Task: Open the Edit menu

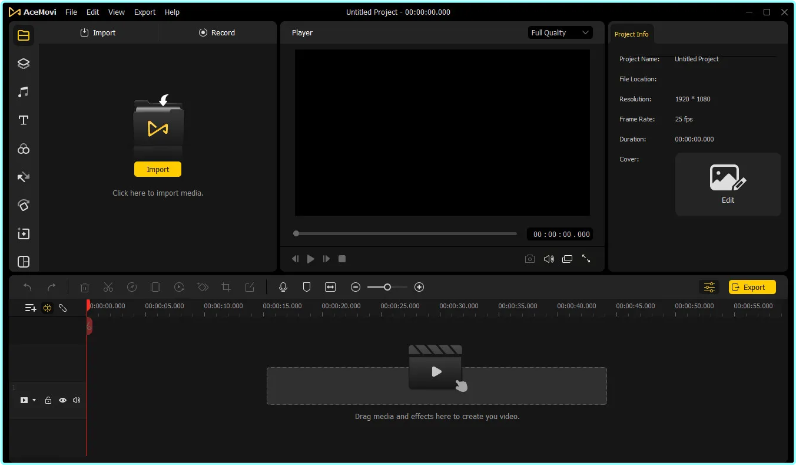Action: [92, 12]
